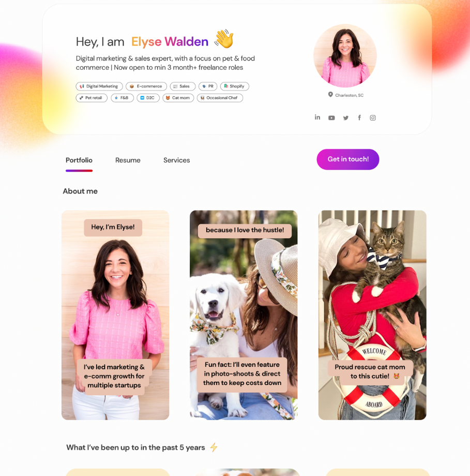Screen dimensions: 470x476
Task: Open the Instagram profile icon
Action: coord(373,118)
